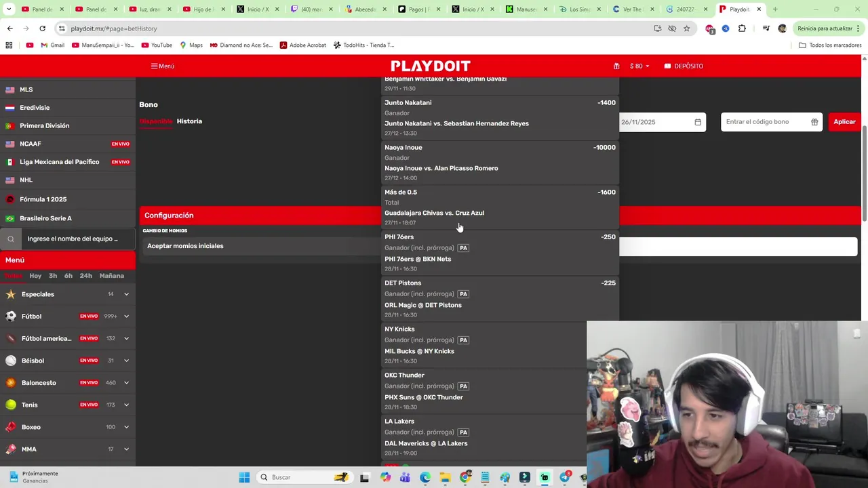The image size is (868, 488).
Task: Click gift icon in bonus code field
Action: [x=814, y=122]
